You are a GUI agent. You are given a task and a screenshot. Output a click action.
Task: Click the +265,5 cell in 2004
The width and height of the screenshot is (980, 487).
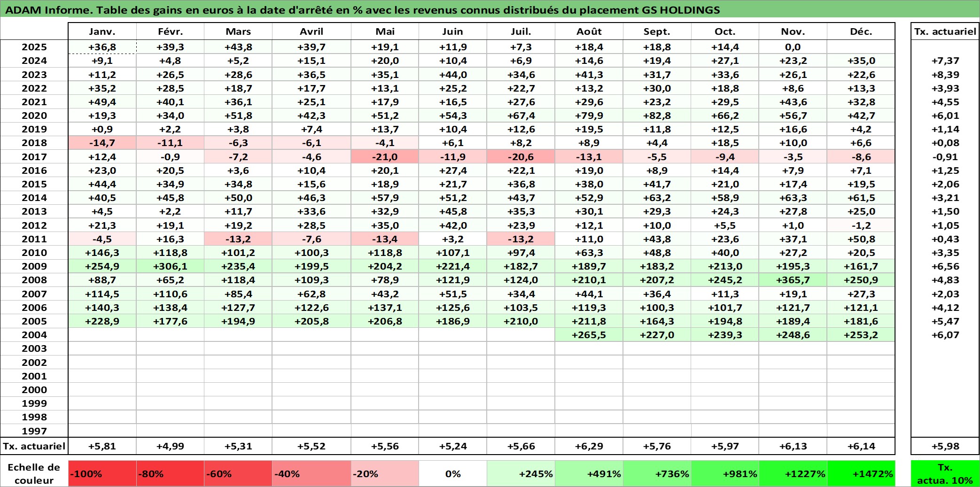589,335
